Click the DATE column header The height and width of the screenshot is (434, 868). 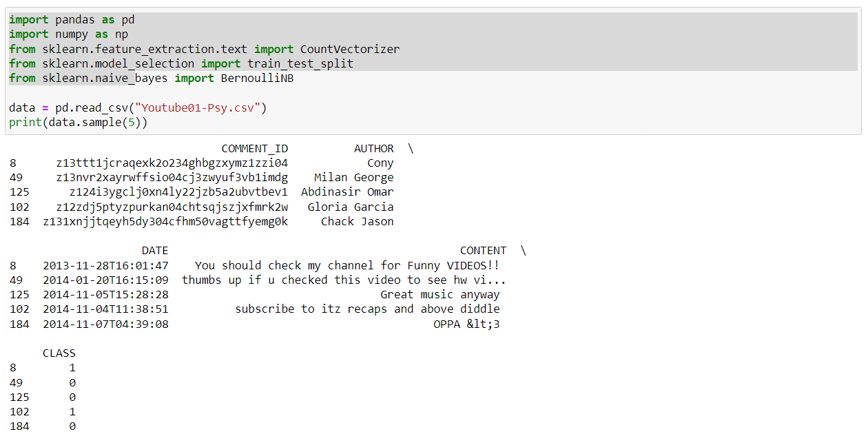155,251
